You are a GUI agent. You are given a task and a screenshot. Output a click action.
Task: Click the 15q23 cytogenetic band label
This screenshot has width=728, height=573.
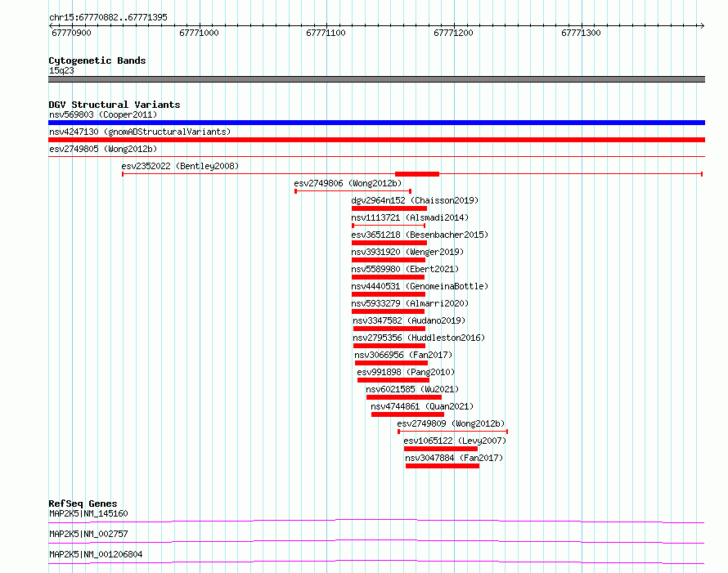coord(61,70)
